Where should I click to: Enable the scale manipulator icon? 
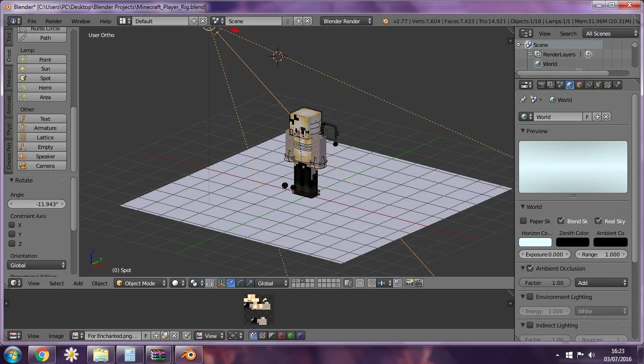pyautogui.click(x=250, y=283)
